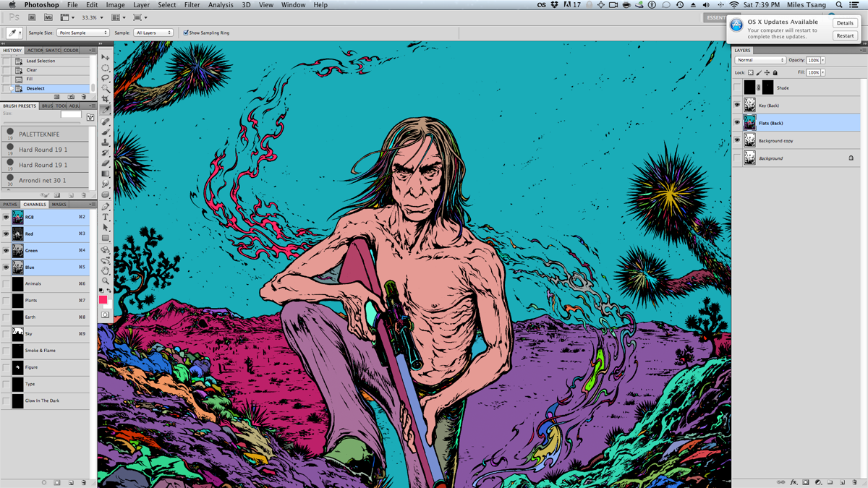Switch to the Paths tab
Image resolution: width=868 pixels, height=488 pixels.
10,205
